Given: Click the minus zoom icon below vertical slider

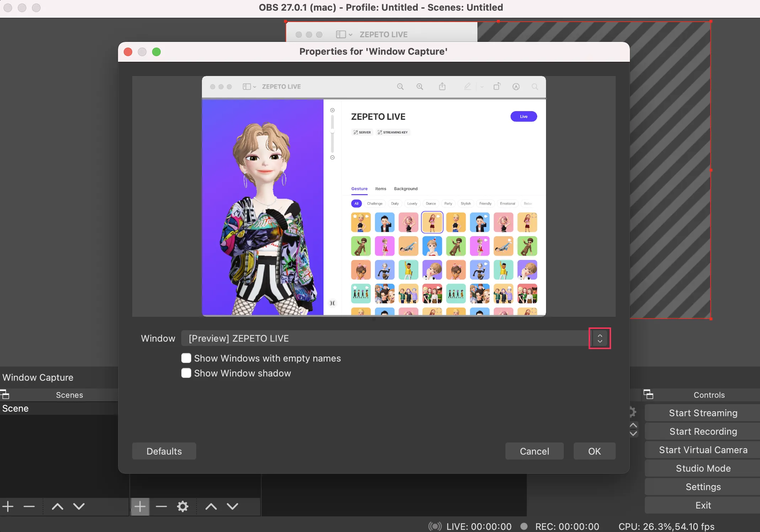Looking at the screenshot, I should [332, 157].
